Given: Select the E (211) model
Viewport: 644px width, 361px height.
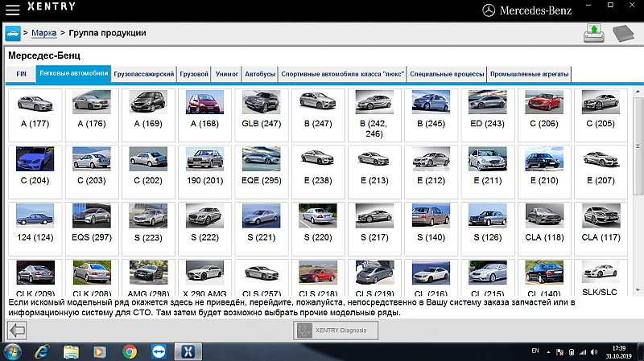Looking at the screenshot, I should point(488,172).
